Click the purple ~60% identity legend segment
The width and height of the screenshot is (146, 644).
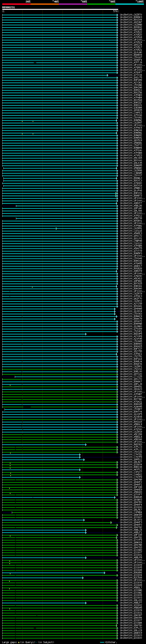[73, 4]
